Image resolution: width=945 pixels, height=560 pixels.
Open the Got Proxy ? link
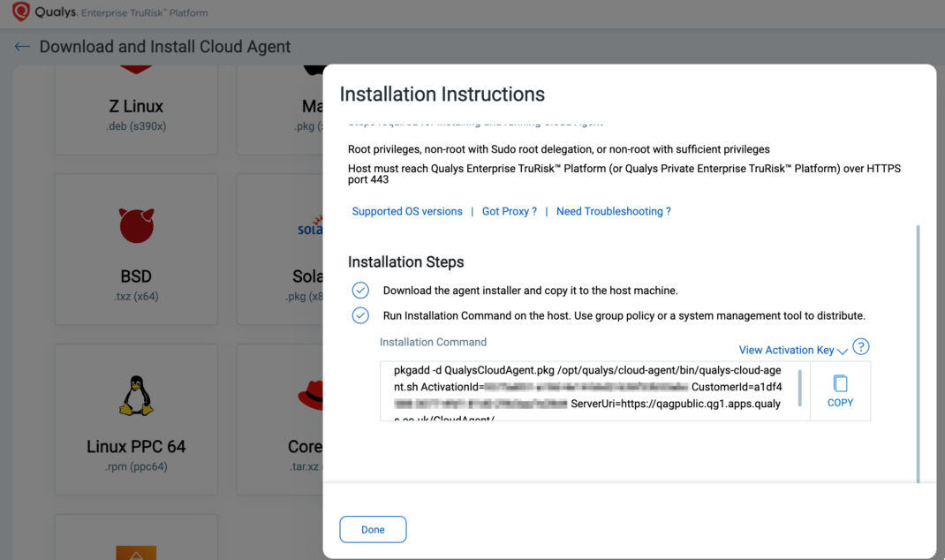510,212
